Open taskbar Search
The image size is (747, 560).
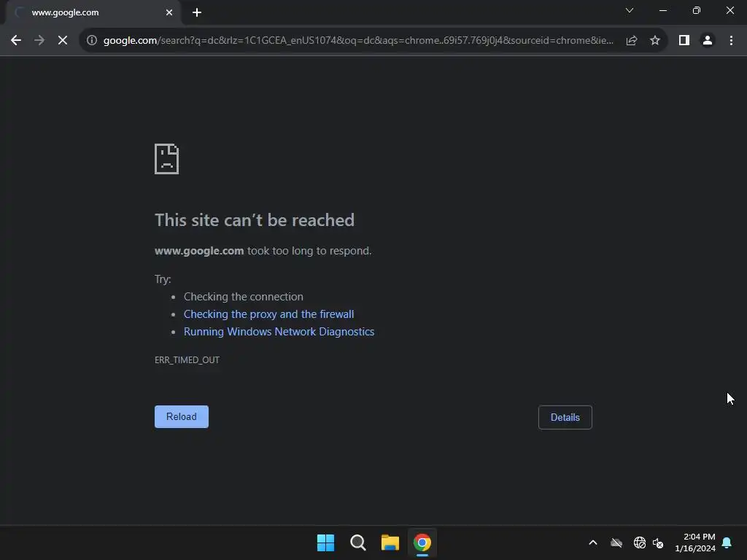tap(357, 542)
